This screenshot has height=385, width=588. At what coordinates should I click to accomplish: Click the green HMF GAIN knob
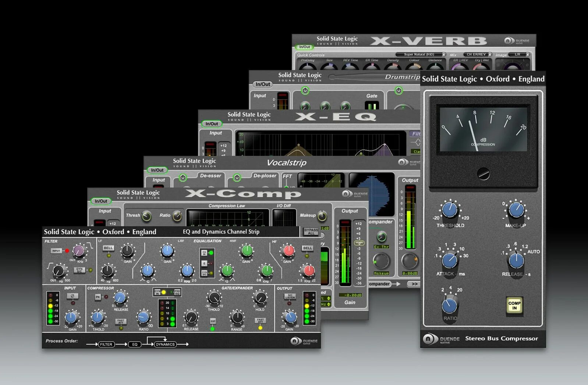[247, 251]
